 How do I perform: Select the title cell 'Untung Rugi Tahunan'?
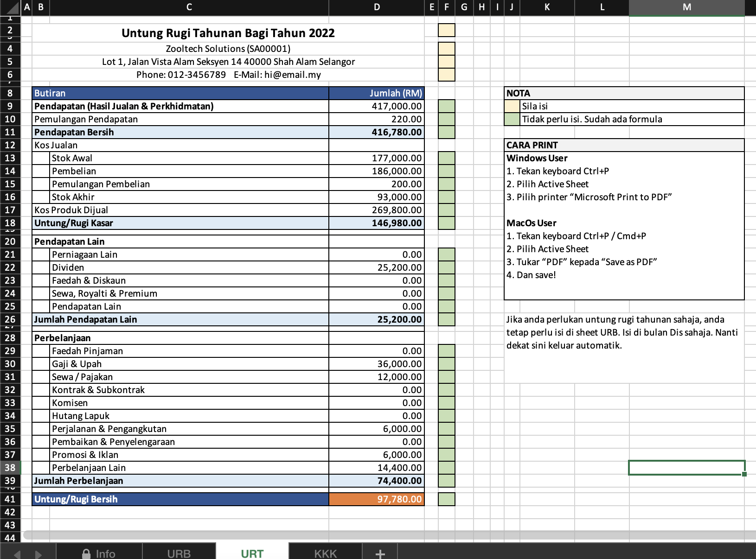(228, 33)
